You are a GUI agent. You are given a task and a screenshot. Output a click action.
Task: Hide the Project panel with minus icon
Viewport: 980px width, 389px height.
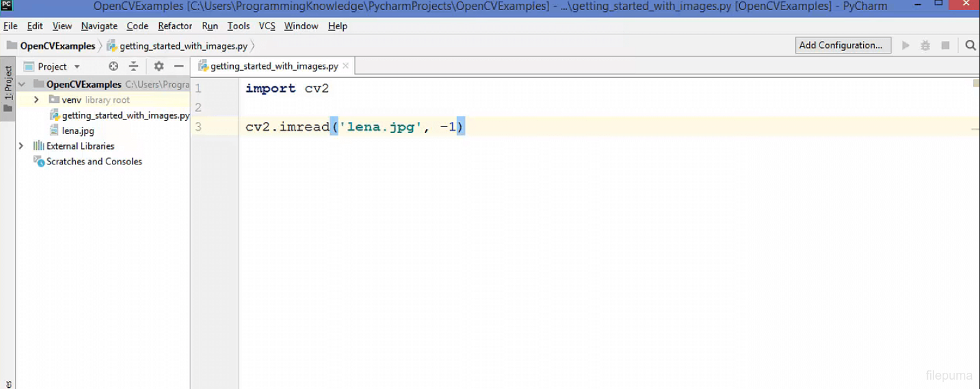coord(179,66)
